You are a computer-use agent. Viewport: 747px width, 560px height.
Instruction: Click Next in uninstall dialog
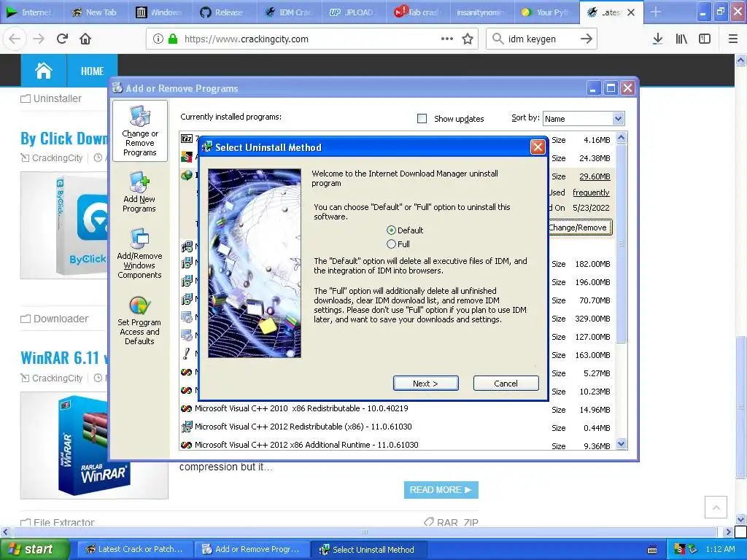[425, 384]
